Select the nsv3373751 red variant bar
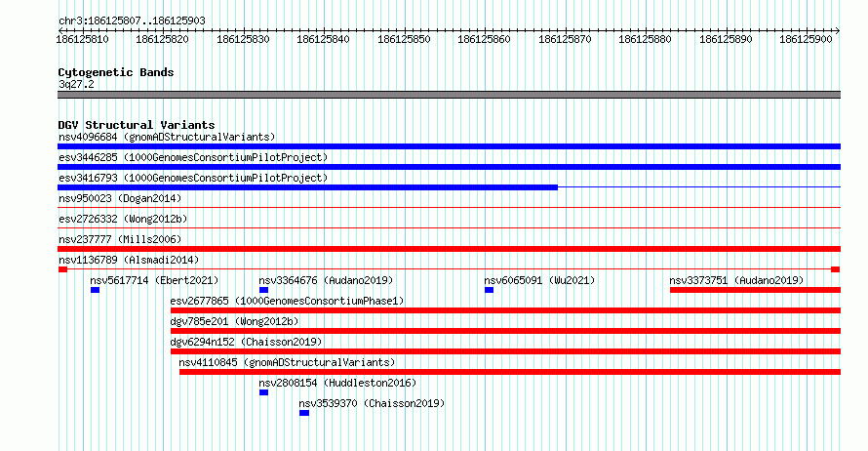The width and height of the screenshot is (868, 451). 755,290
